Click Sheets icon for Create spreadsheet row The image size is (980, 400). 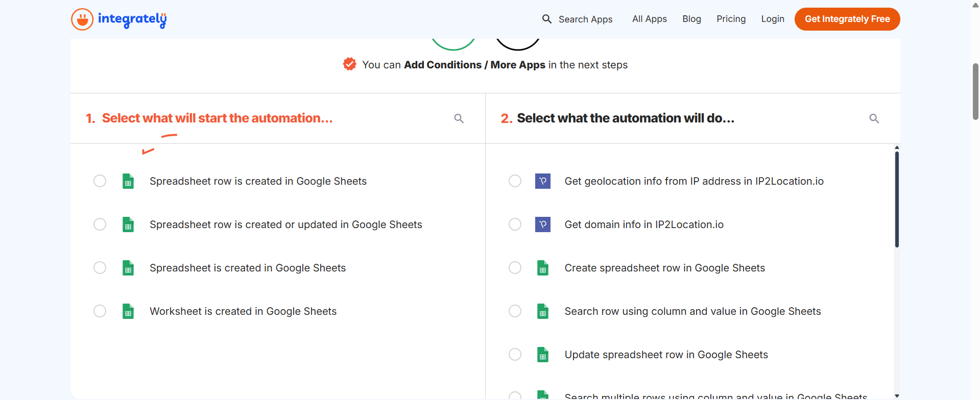543,268
